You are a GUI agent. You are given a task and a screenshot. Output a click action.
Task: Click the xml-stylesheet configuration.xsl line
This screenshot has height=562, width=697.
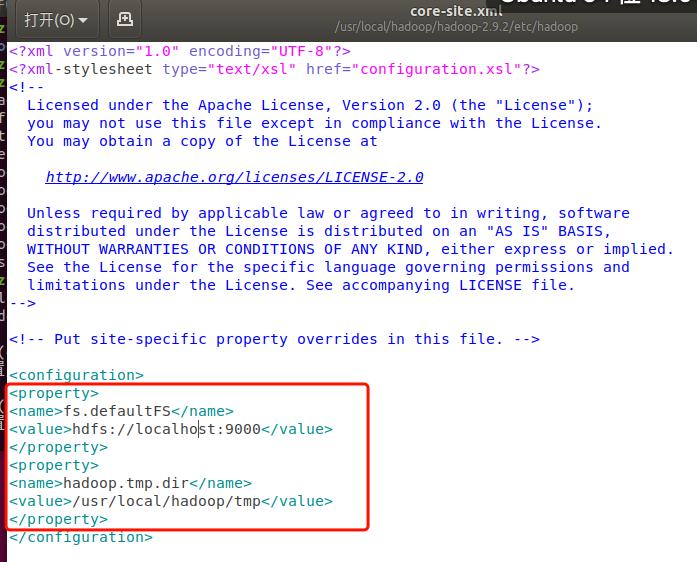(274, 69)
